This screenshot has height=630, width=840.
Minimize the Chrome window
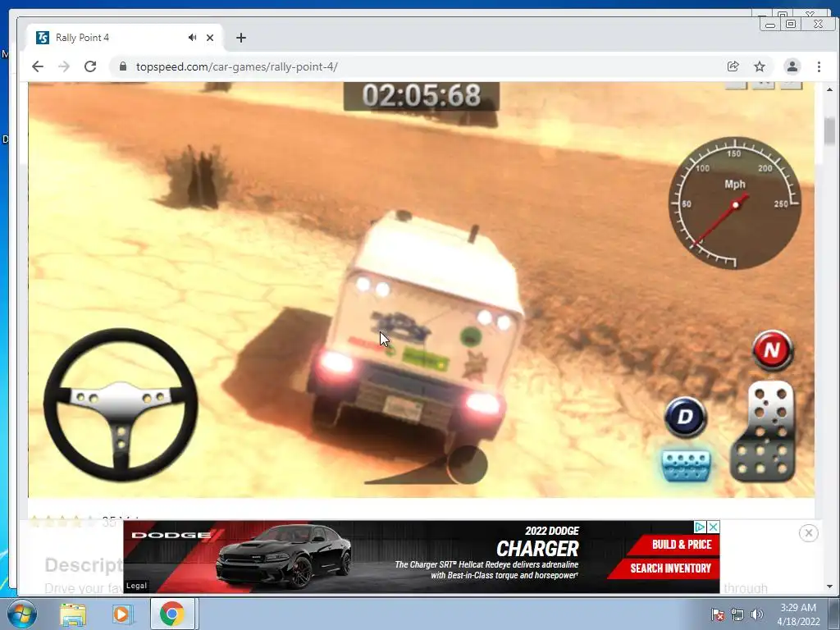tap(770, 25)
